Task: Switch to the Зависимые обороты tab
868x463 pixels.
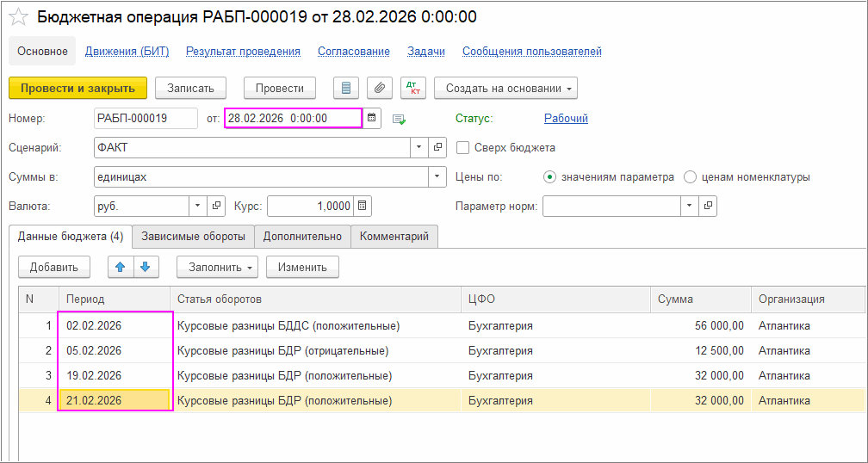Action: click(x=193, y=237)
